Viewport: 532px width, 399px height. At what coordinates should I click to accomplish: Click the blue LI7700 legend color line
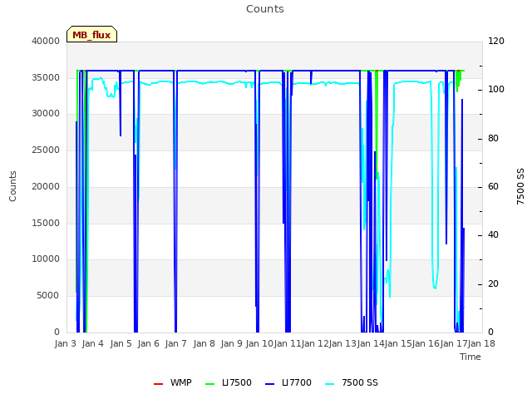point(269,384)
